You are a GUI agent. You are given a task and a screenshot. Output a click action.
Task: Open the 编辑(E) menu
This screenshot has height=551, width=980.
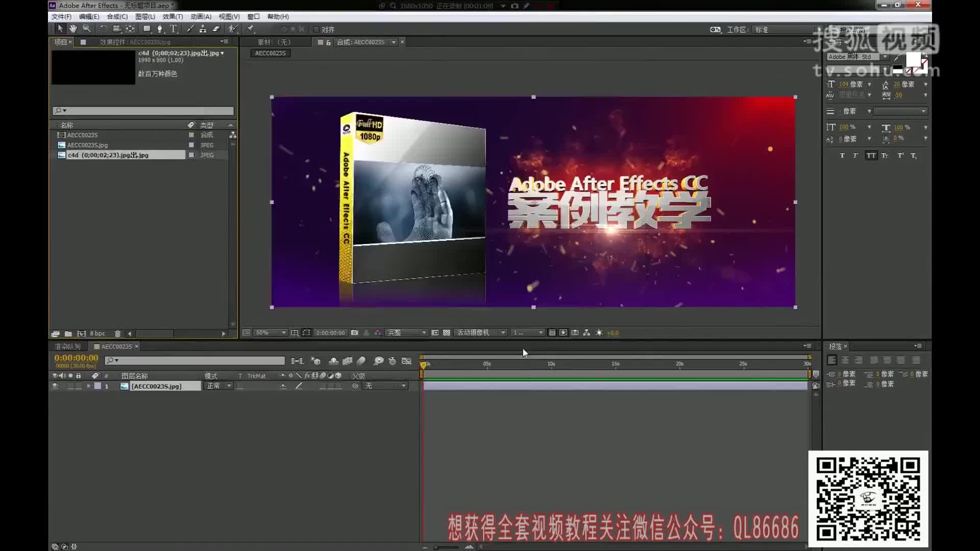click(x=89, y=17)
